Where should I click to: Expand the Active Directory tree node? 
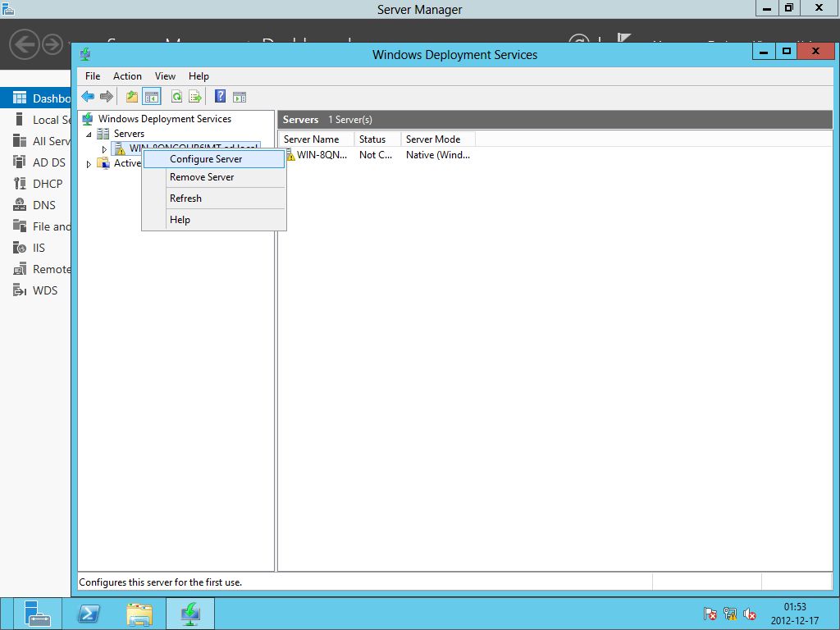click(x=89, y=164)
